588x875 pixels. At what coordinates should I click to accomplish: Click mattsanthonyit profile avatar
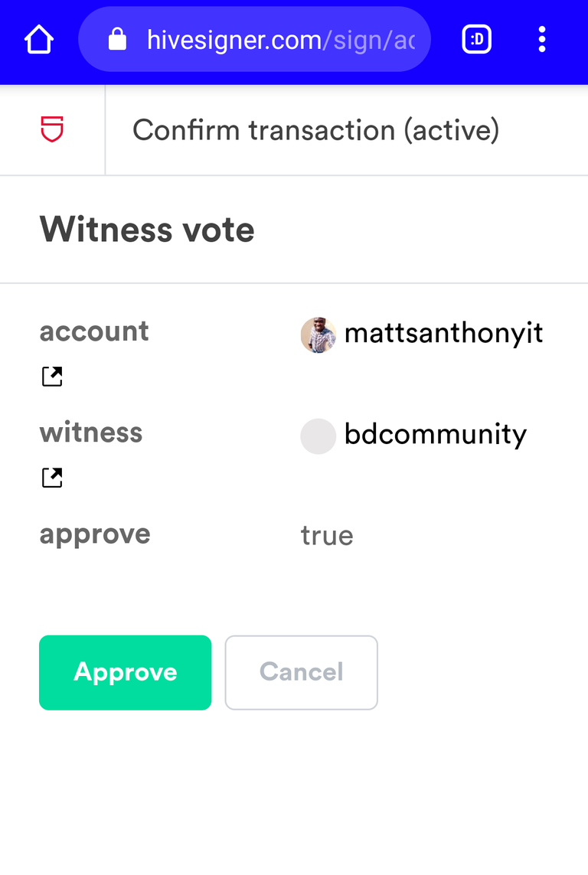tap(318, 335)
